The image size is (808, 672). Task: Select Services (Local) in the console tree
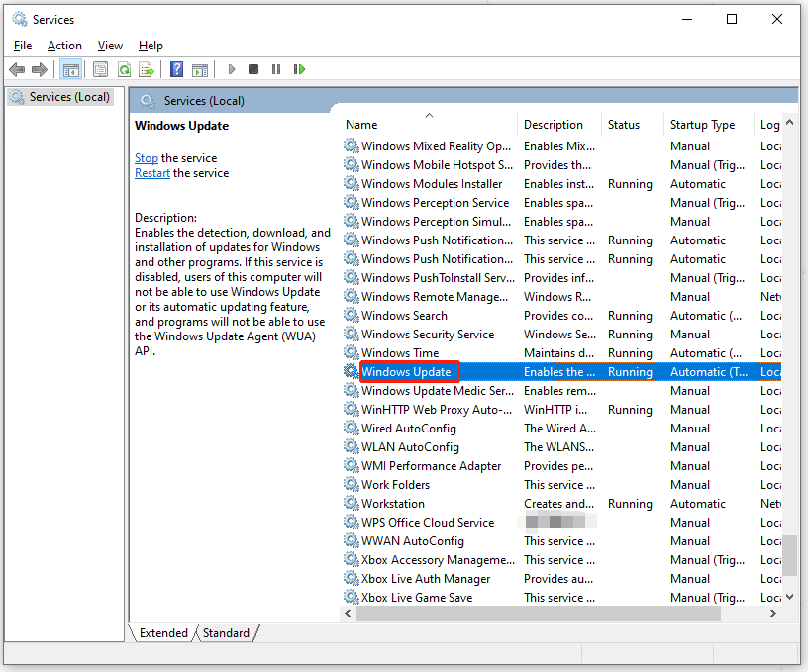tap(60, 97)
